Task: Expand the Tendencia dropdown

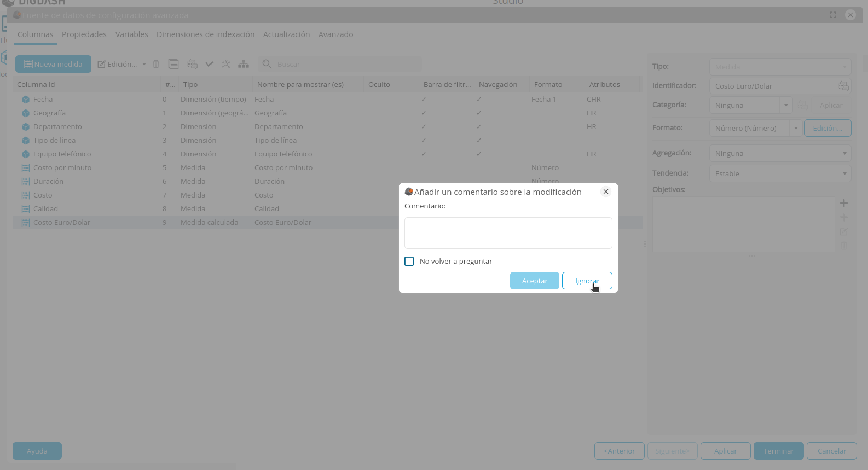Action: (844, 173)
